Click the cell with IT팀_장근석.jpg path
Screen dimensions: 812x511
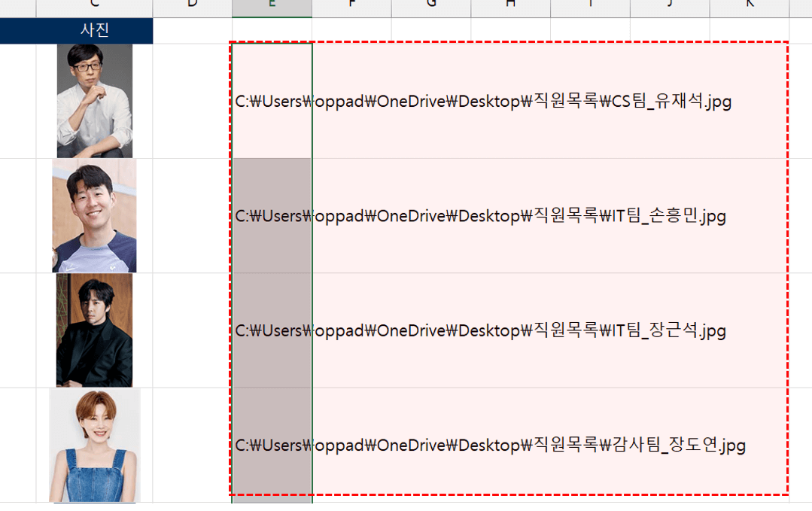(272, 330)
